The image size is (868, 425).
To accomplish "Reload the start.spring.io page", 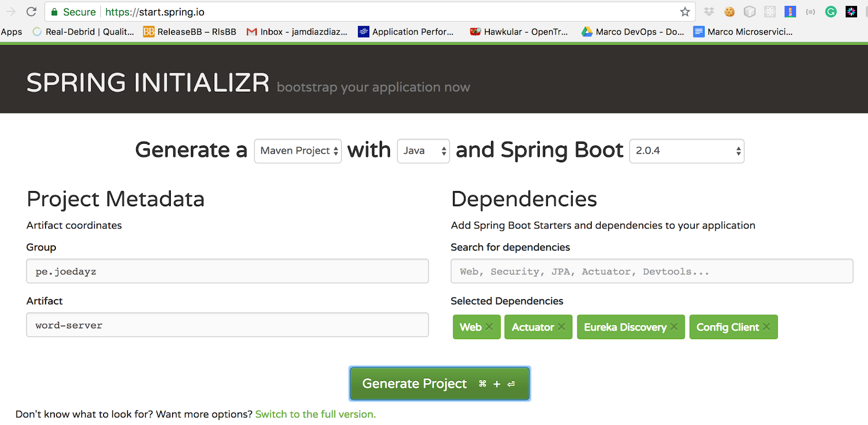I will (31, 11).
